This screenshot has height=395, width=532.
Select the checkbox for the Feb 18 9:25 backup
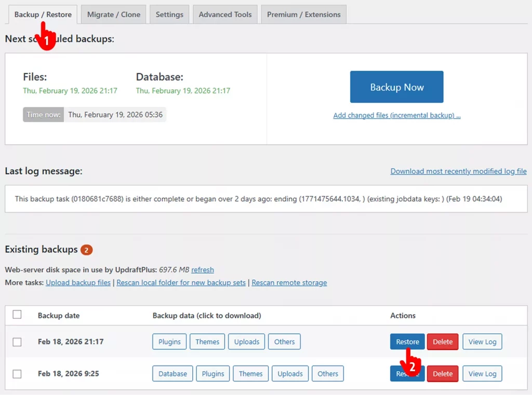click(x=17, y=374)
